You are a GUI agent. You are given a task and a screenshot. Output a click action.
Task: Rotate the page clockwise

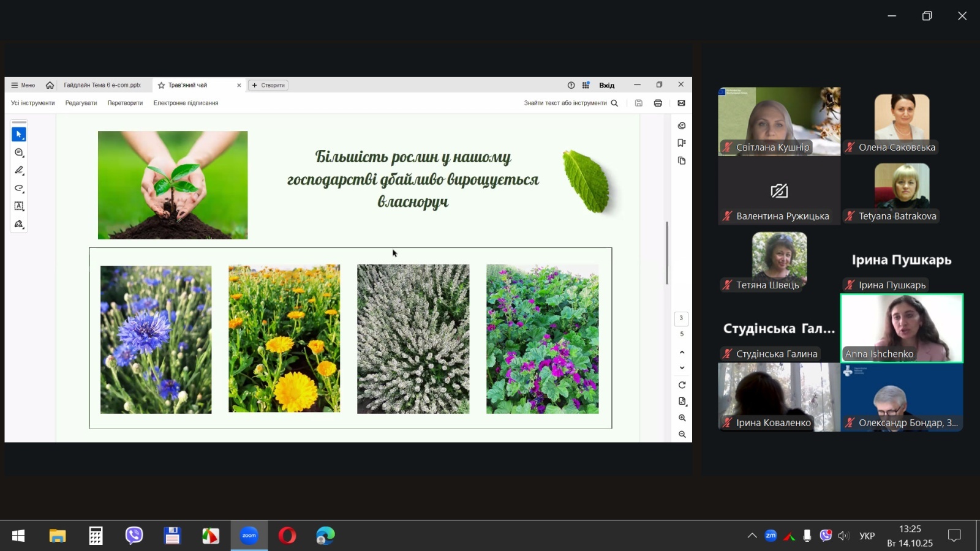(x=682, y=385)
